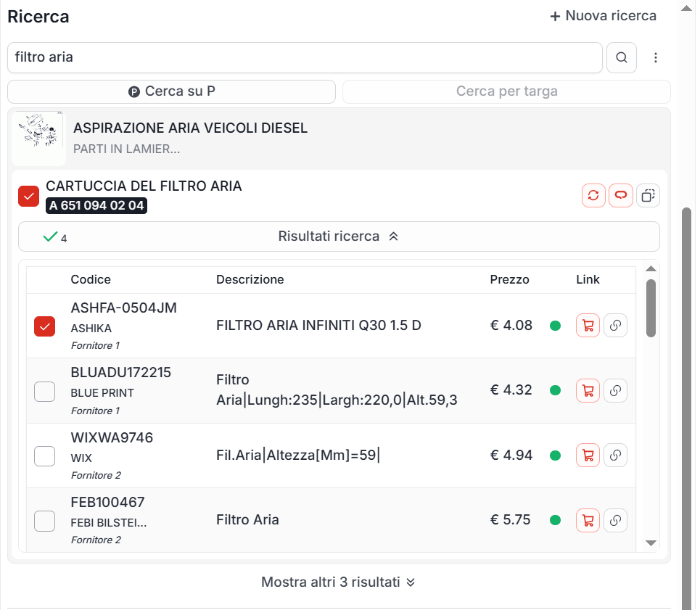The image size is (700, 610).
Task: Add WIXWA9746 to cart
Action: pos(588,456)
